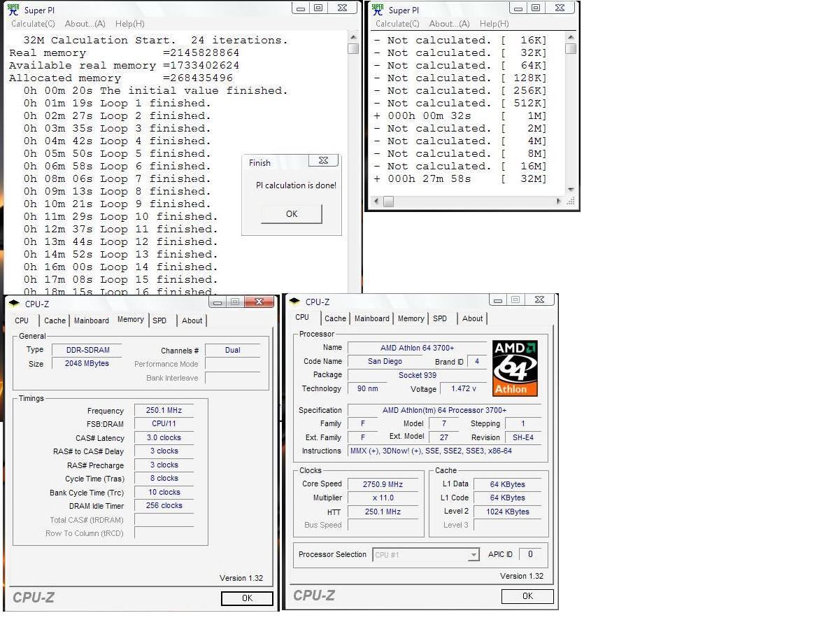840x627 pixels.
Task: Click the scroll down arrow in the results window
Action: [x=571, y=190]
